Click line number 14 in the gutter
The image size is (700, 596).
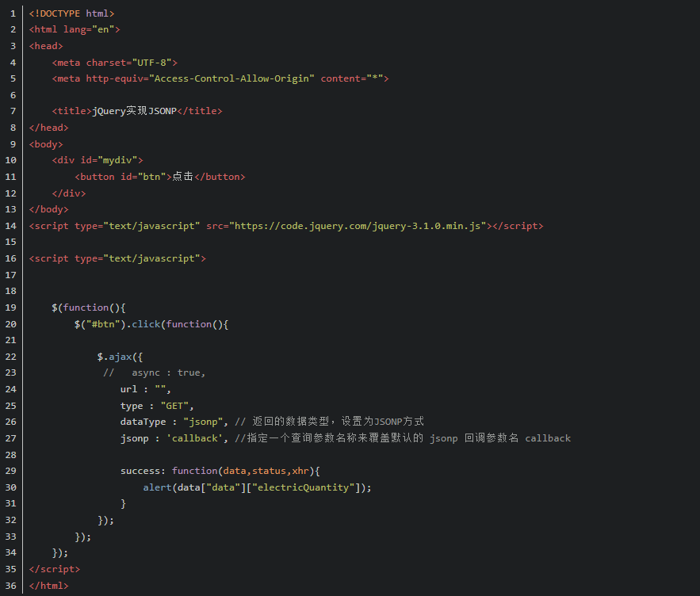point(11,226)
